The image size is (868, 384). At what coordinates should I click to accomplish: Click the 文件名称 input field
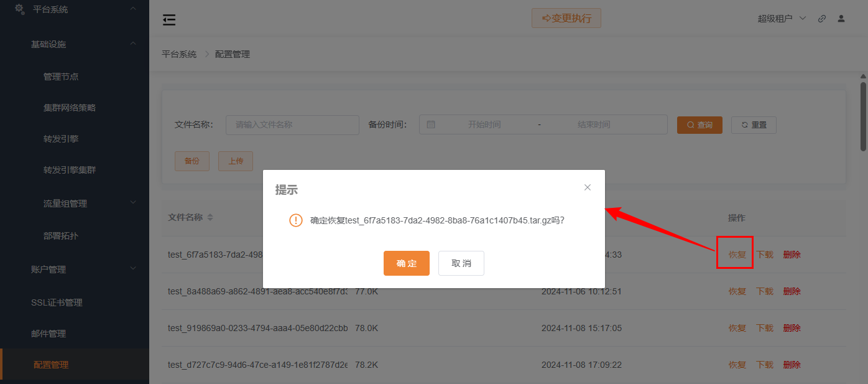pyautogui.click(x=292, y=124)
